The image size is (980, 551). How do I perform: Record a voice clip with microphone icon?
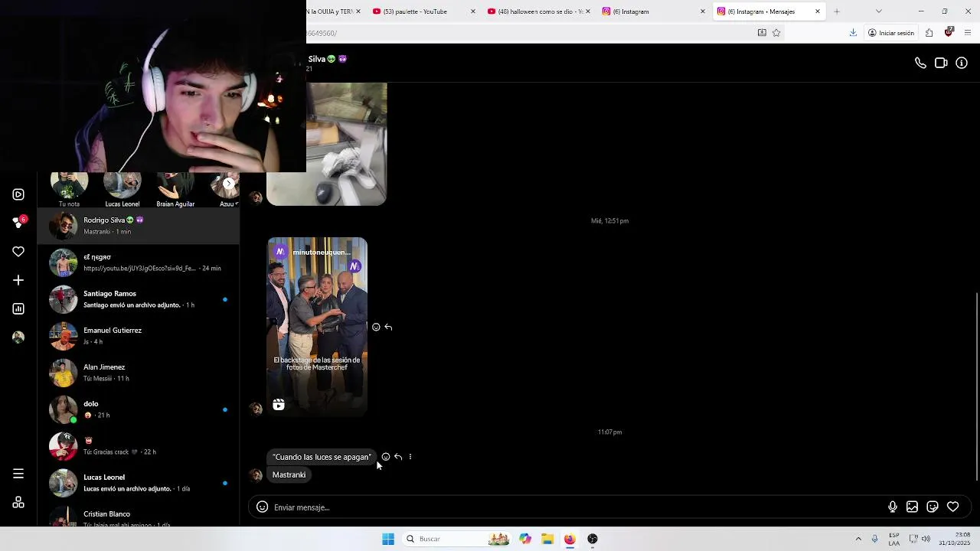tap(892, 507)
